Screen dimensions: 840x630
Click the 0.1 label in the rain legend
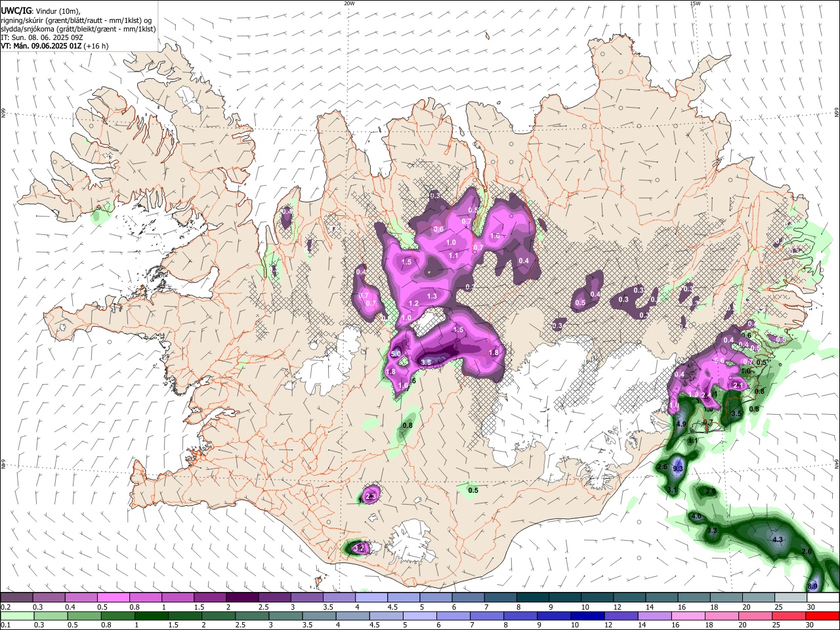click(5, 625)
